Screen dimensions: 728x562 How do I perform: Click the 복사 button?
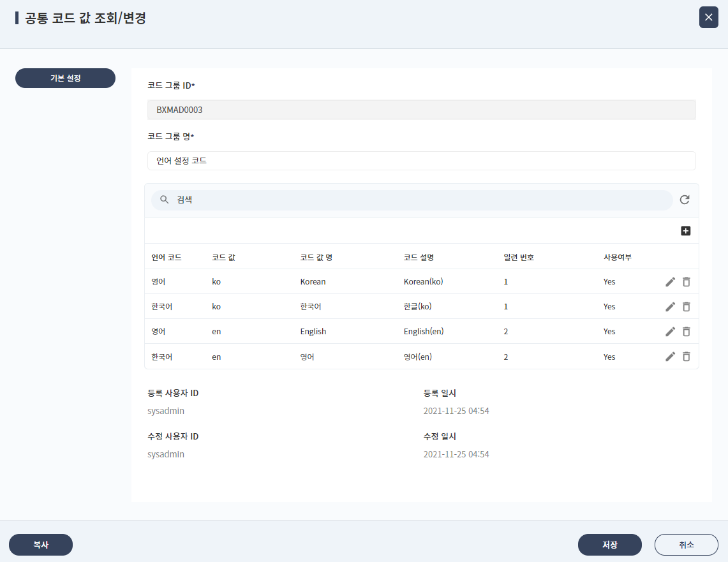(40, 545)
